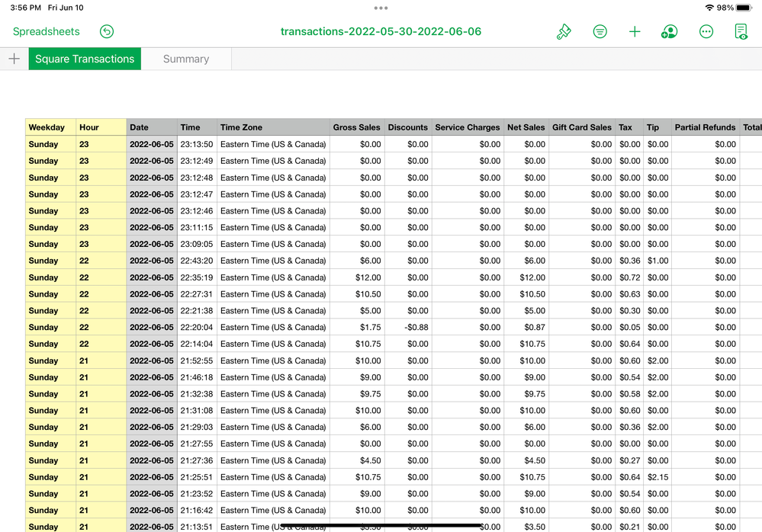This screenshot has height=532, width=762.
Task: Open the More options ellipsis menu
Action: coord(706,31)
